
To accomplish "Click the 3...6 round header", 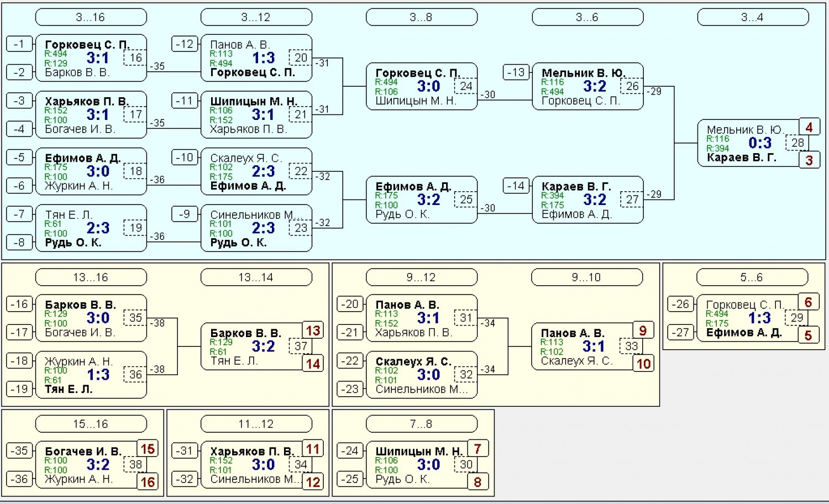I will (587, 17).
